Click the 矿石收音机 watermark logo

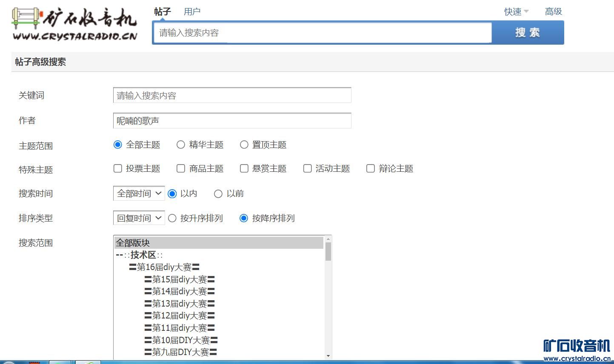[577, 350]
